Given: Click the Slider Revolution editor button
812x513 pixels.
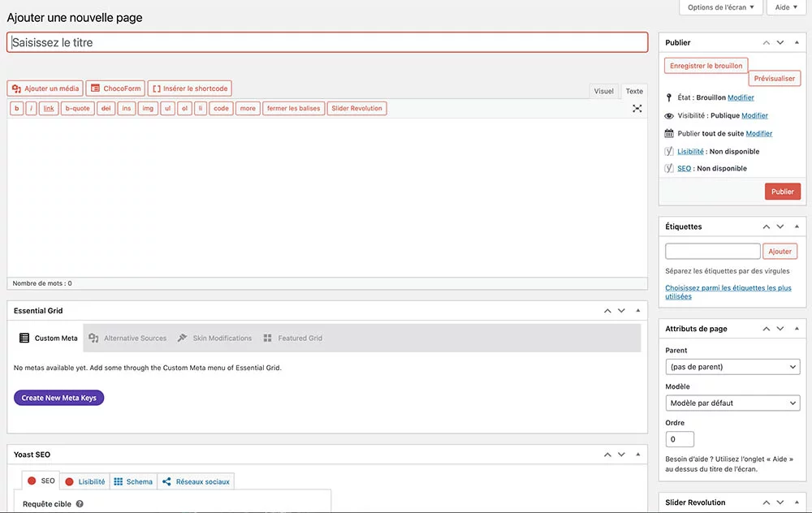Looking at the screenshot, I should pos(356,108).
